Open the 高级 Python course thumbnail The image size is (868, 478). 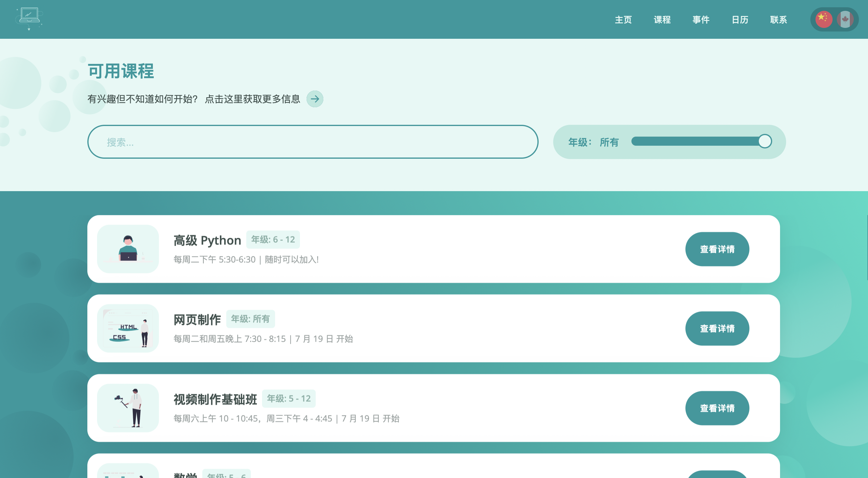128,249
